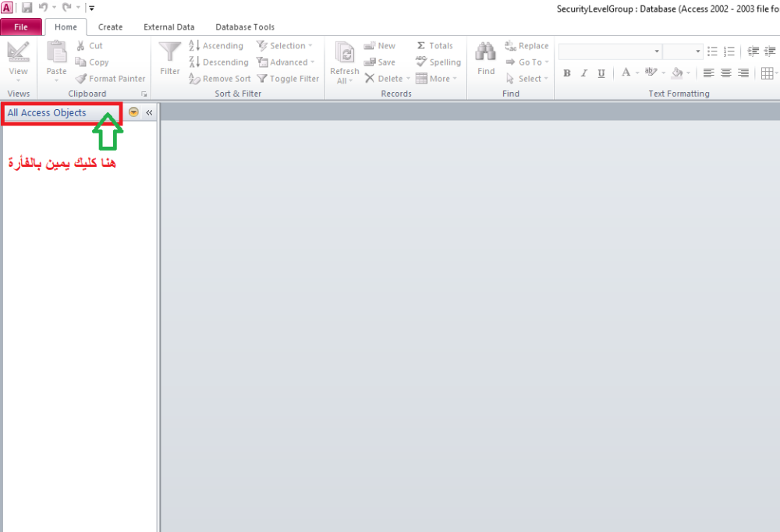This screenshot has height=532, width=780.
Task: Click the Redo arrow icon
Action: [66, 8]
